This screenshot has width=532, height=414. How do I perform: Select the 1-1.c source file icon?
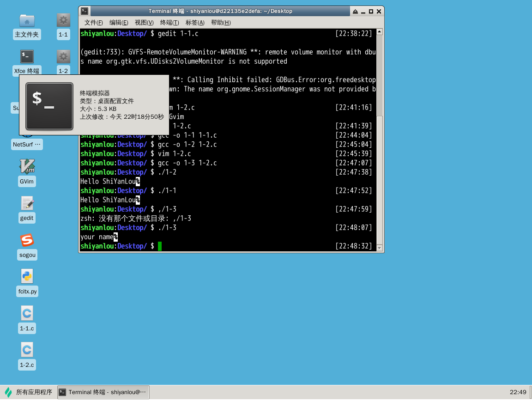pos(27,313)
